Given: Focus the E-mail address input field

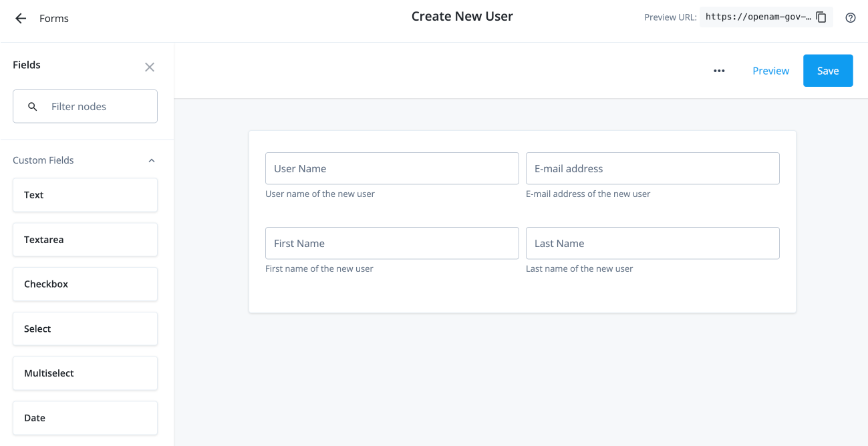Looking at the screenshot, I should click(652, 168).
